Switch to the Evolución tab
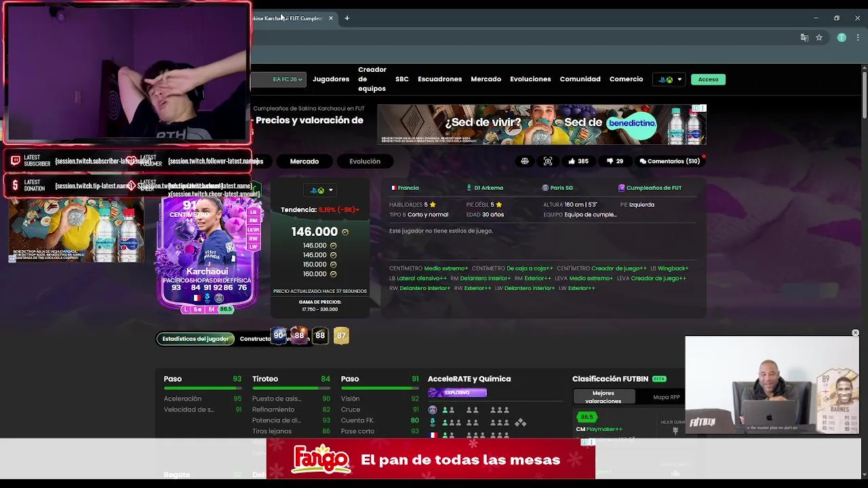Image resolution: width=868 pixels, height=488 pixels. click(365, 161)
